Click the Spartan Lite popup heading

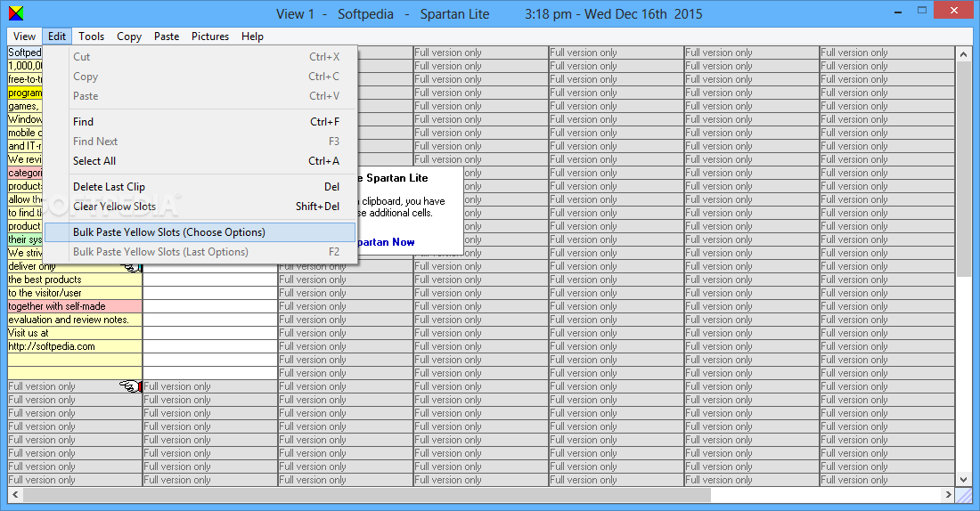[393, 178]
